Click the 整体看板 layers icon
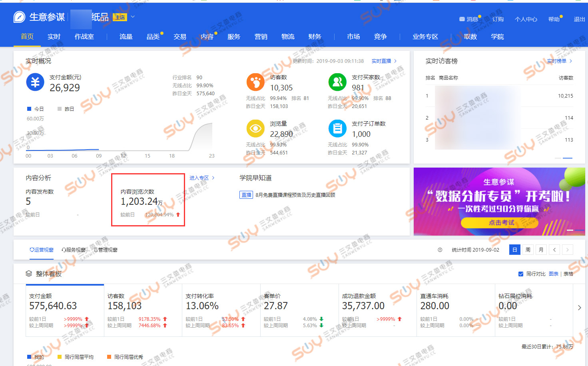Viewport: 588px width, 366px height. click(29, 274)
